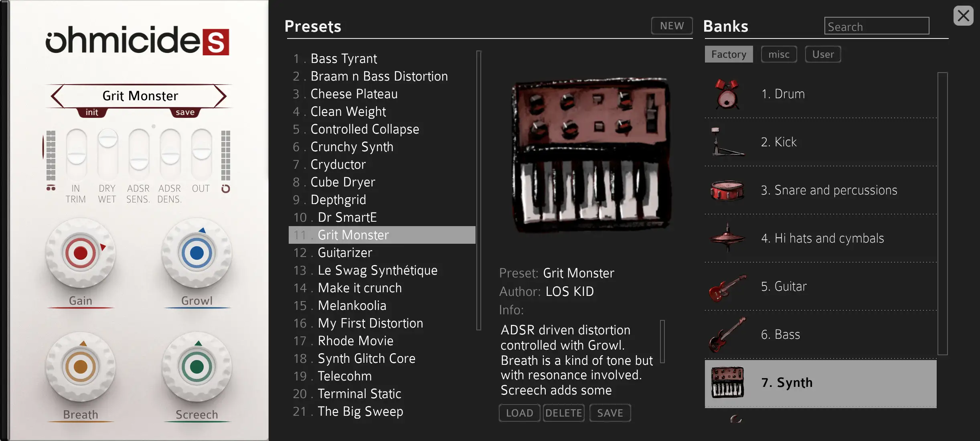
Task: Click the ADSR SENS. slider
Action: [x=139, y=154]
